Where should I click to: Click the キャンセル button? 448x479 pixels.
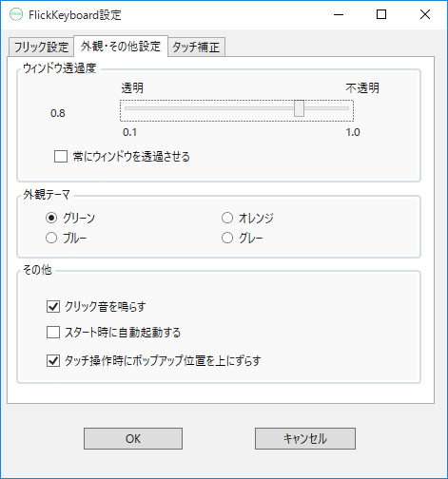[x=305, y=439]
